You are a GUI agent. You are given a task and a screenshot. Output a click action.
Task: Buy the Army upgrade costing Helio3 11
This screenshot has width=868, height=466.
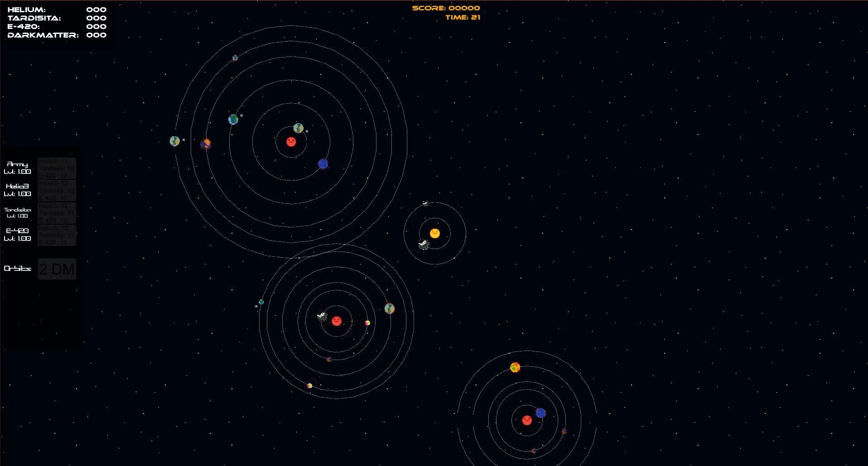pyautogui.click(x=57, y=168)
